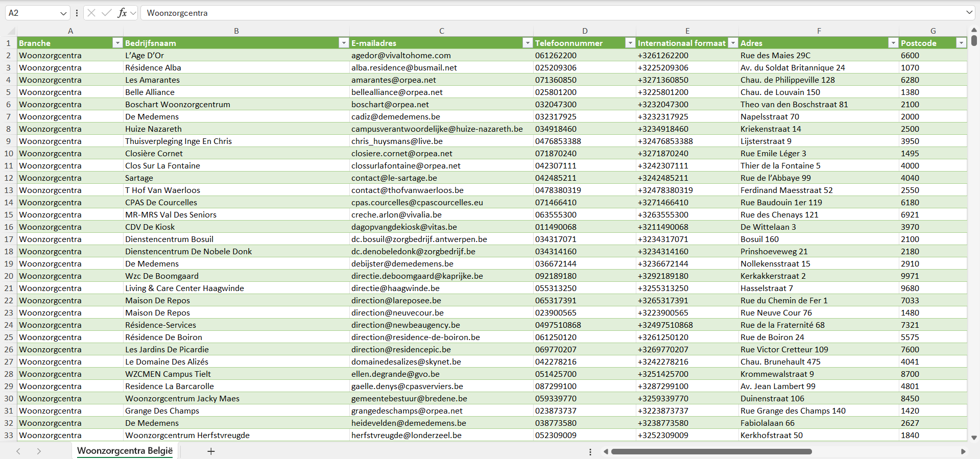Open the E-mailadres filter dropdown
The width and height of the screenshot is (980, 459).
pyautogui.click(x=527, y=43)
